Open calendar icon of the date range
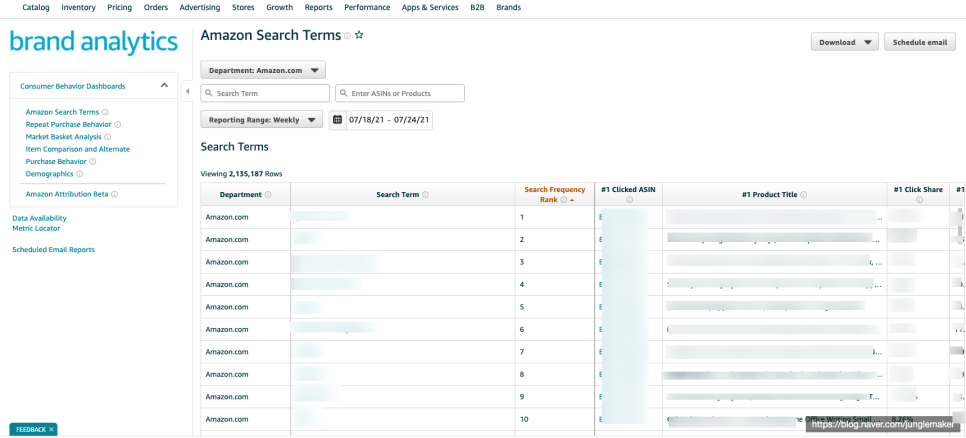This screenshot has height=438, width=966. point(337,120)
